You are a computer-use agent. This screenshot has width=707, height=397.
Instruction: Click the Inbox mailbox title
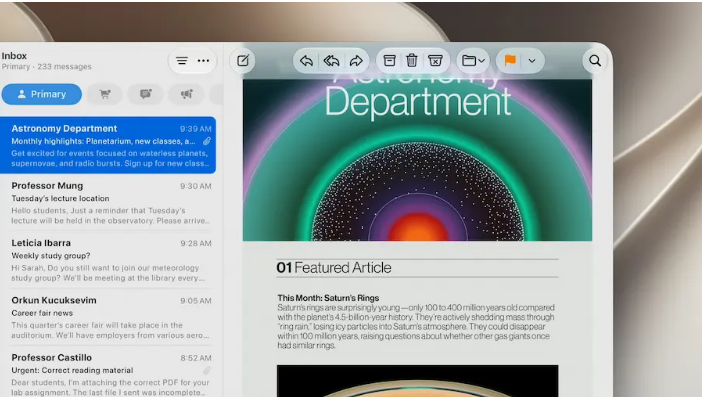[x=14, y=55]
